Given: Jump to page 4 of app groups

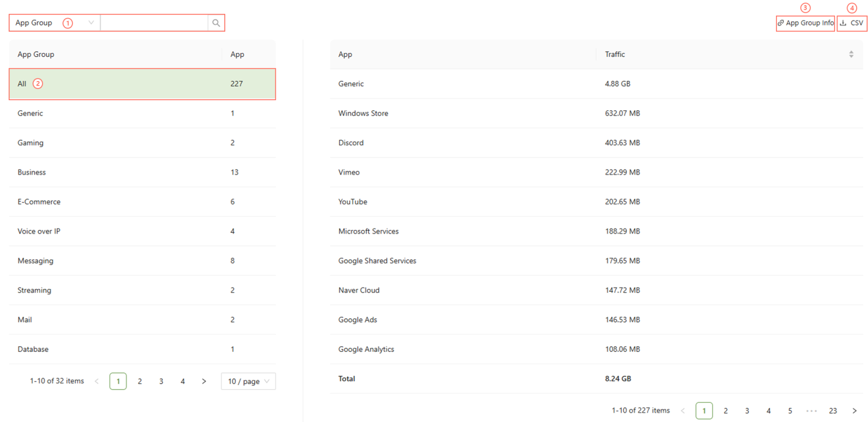Looking at the screenshot, I should 182,381.
